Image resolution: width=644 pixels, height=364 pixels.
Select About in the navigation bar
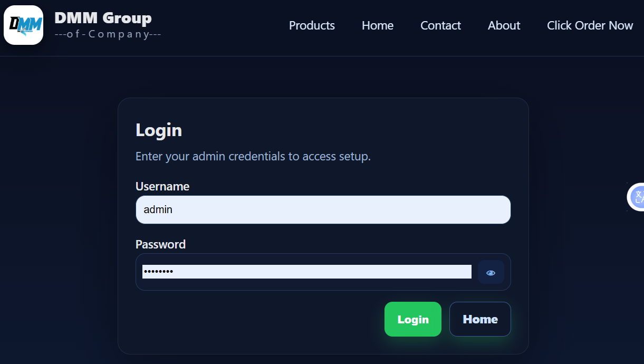pos(504,25)
